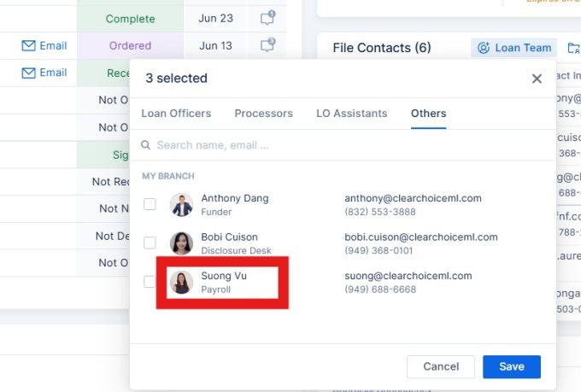This screenshot has height=392, width=581.
Task: Open the LO Assistants tab
Action: pos(352,114)
